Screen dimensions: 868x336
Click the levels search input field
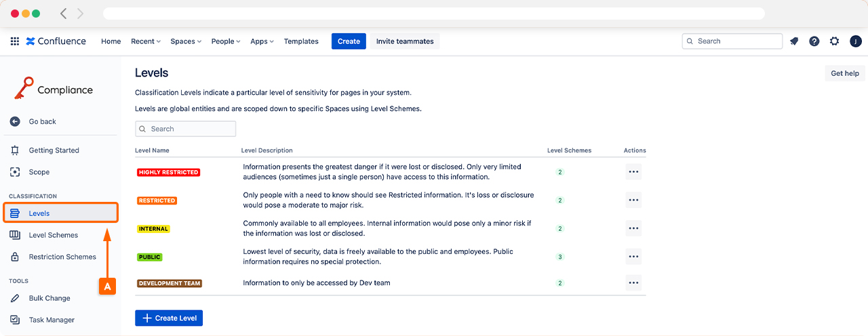[190, 129]
